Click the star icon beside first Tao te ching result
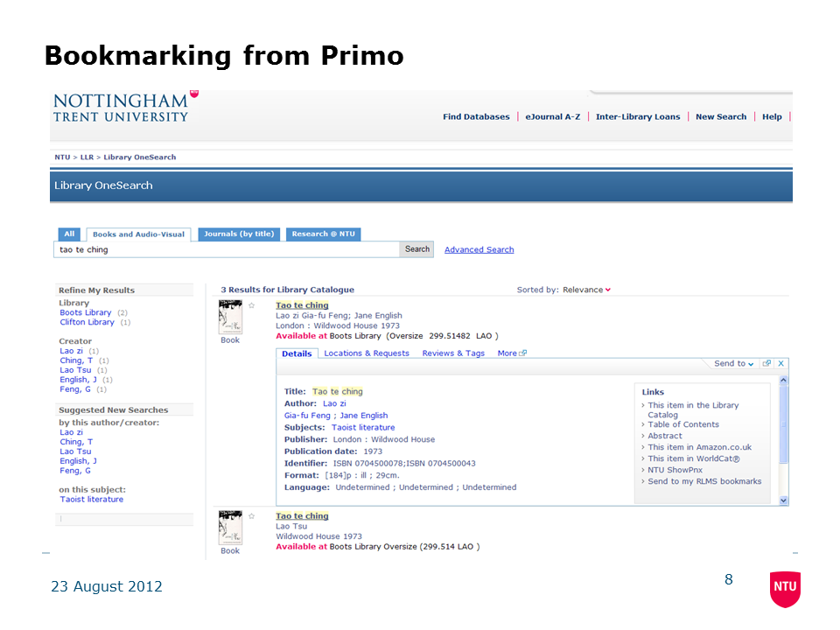 pyautogui.click(x=252, y=305)
